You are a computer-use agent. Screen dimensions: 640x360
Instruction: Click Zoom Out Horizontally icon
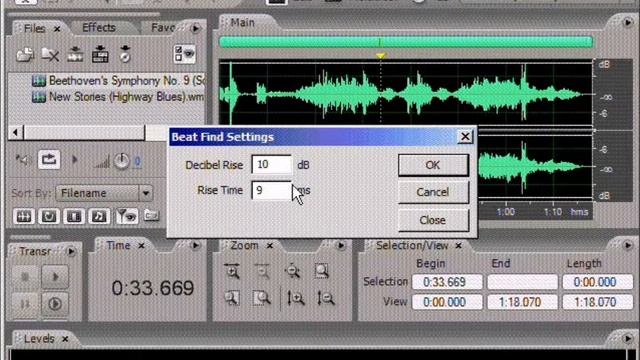pyautogui.click(x=262, y=271)
